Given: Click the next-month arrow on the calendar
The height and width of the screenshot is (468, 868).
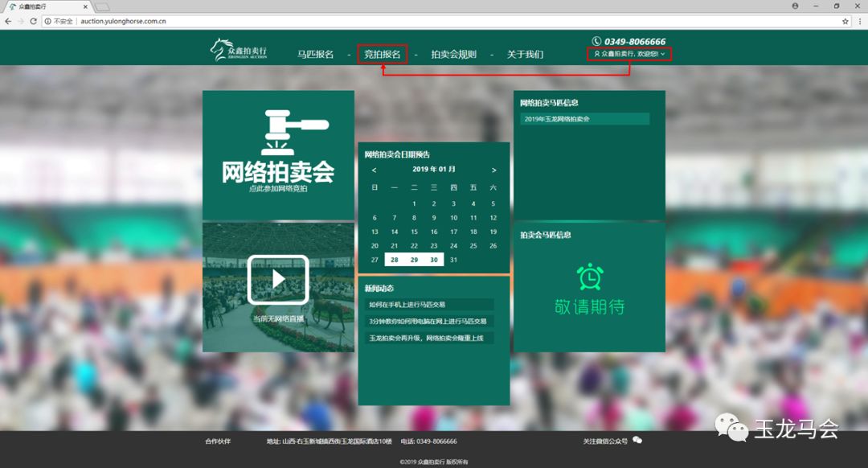Looking at the screenshot, I should click(x=494, y=170).
